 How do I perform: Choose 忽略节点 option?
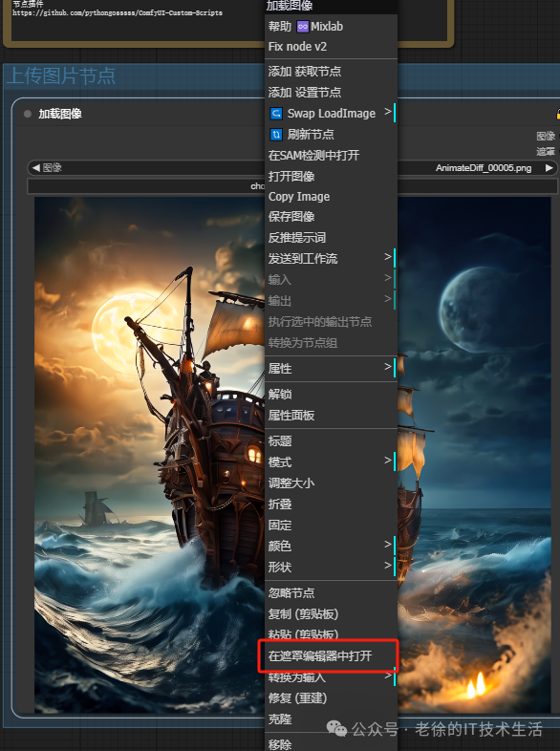coord(331,593)
